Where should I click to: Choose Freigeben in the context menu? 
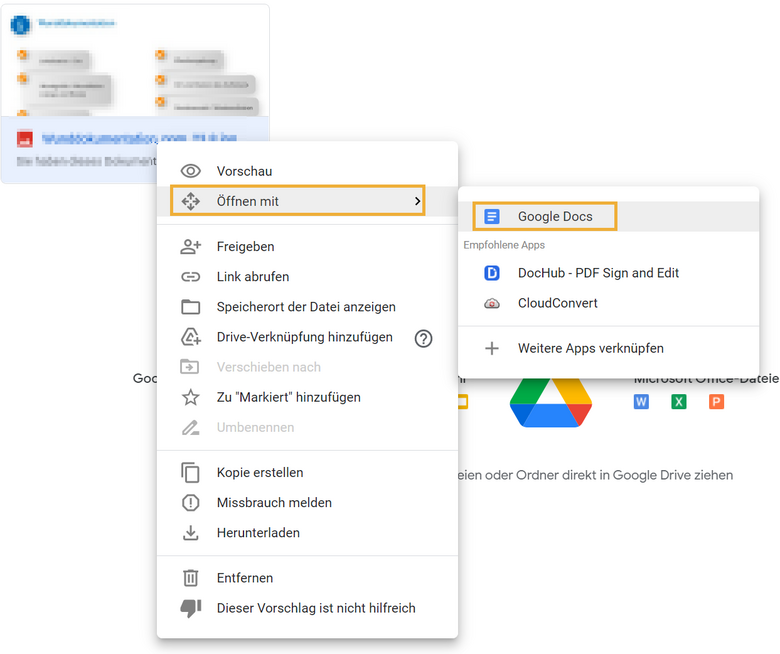coord(307,247)
